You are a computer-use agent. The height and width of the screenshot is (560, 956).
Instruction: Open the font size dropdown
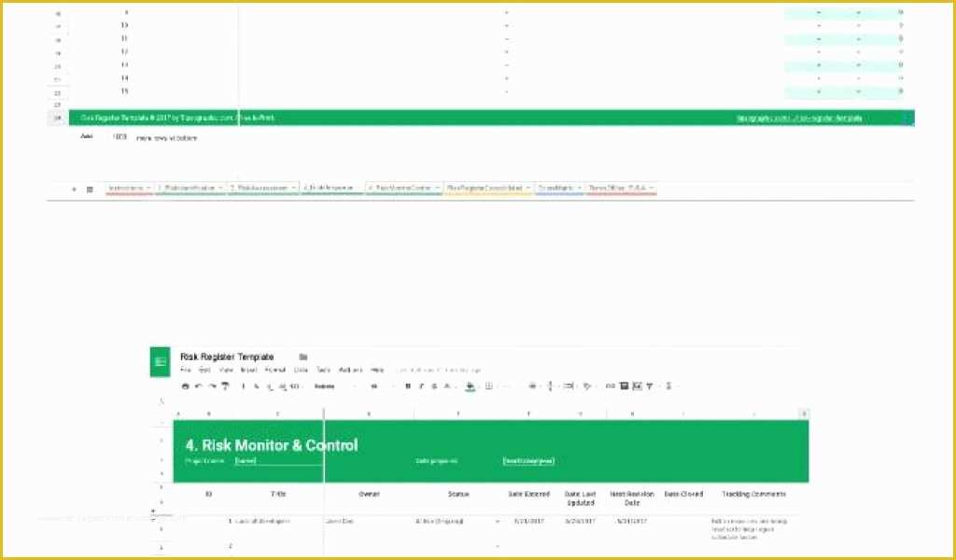(x=381, y=386)
